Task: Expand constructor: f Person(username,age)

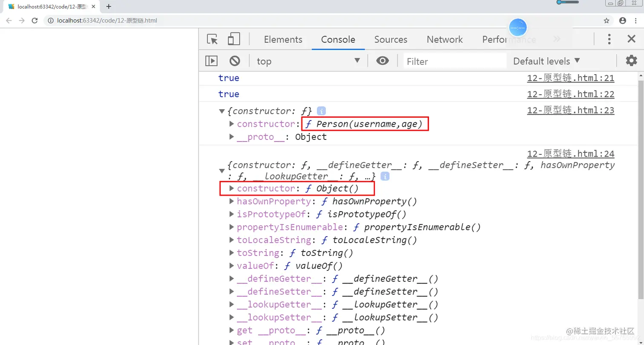Action: (232, 124)
